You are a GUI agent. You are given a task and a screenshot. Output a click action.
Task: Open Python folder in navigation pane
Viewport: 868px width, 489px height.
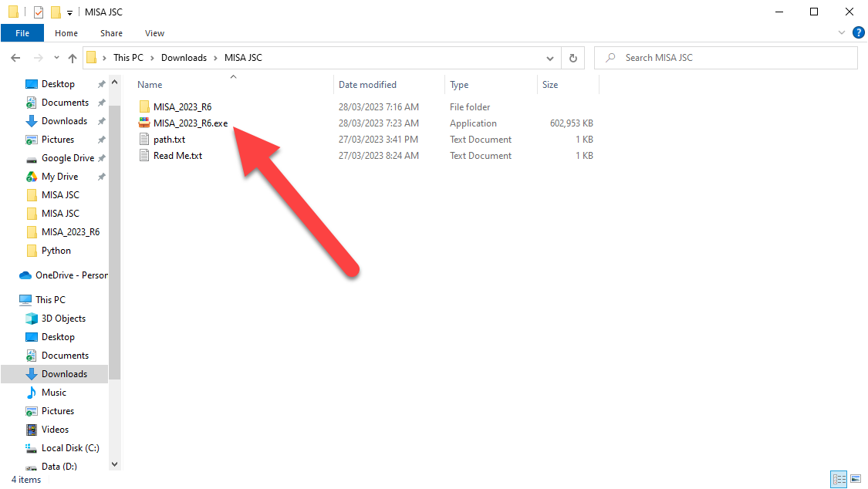coord(56,251)
